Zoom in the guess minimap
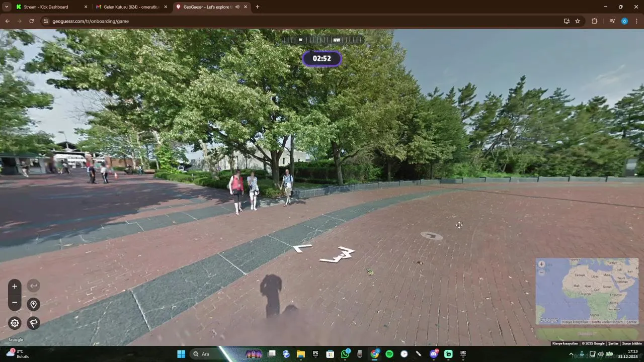This screenshot has width=644, height=362. tap(541, 264)
